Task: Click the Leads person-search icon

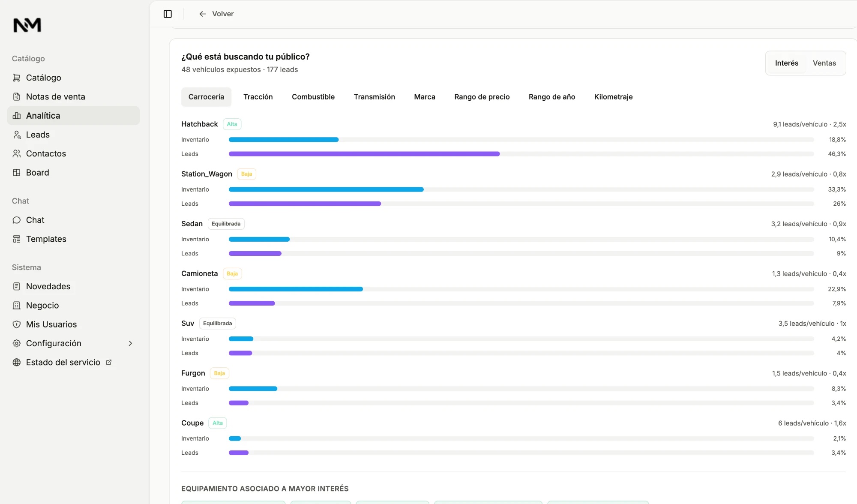Action: (x=17, y=135)
